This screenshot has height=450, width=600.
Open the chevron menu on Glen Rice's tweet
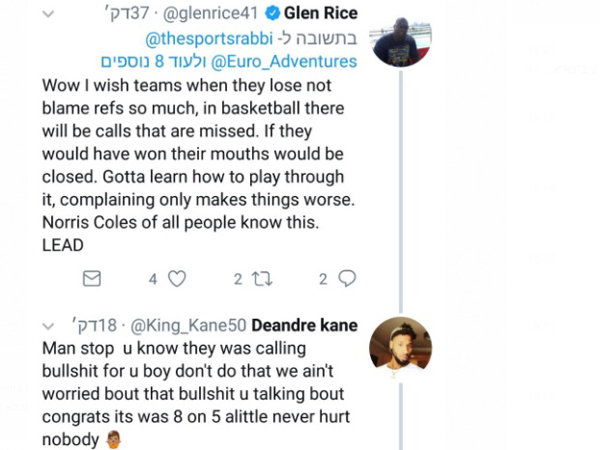point(50,15)
